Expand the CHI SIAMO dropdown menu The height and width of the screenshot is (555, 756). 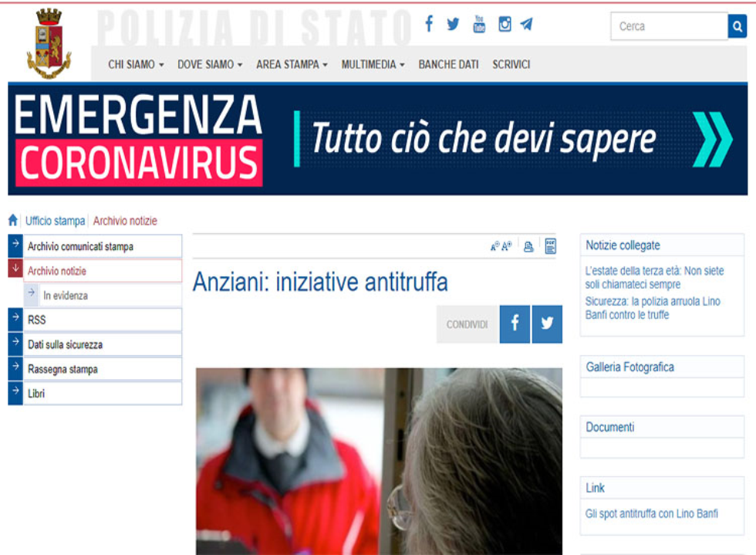pyautogui.click(x=136, y=65)
